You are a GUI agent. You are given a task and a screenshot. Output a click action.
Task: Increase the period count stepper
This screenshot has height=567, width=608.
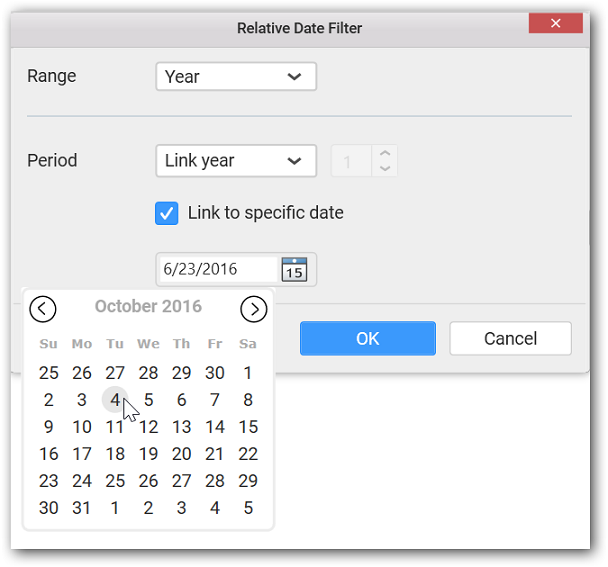coord(385,153)
